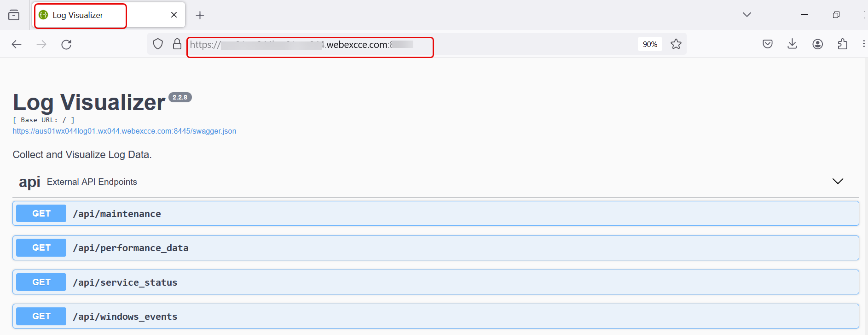Save page to Pocket

768,44
